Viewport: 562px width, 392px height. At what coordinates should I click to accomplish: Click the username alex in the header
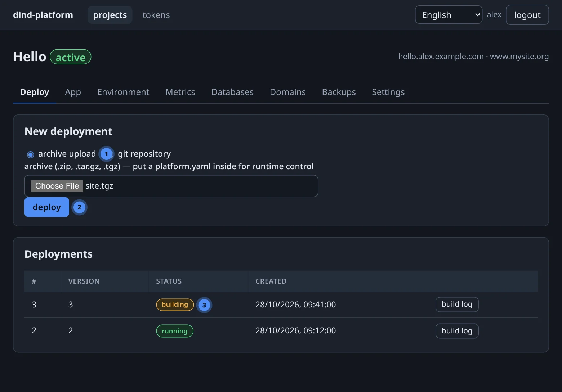click(x=494, y=15)
